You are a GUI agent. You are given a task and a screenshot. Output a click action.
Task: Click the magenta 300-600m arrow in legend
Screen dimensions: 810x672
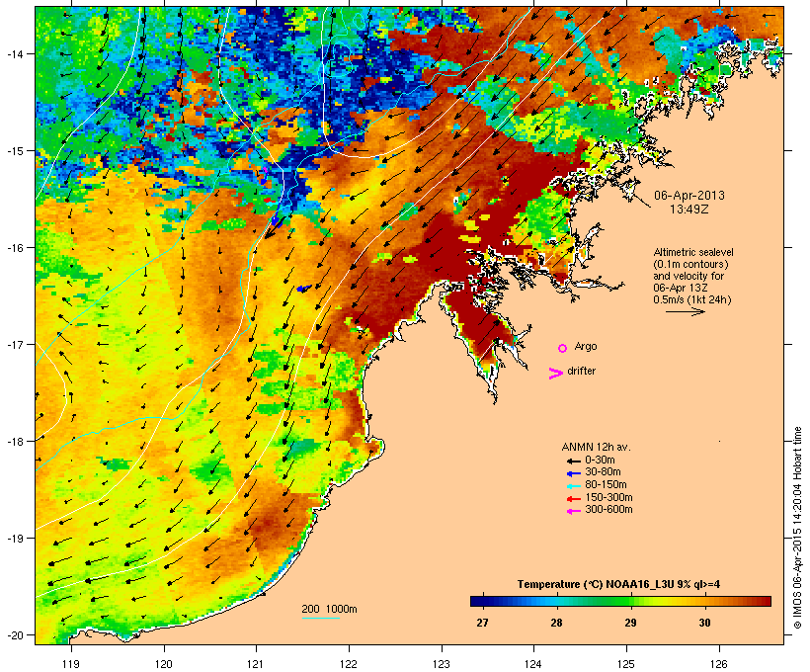coord(573,511)
